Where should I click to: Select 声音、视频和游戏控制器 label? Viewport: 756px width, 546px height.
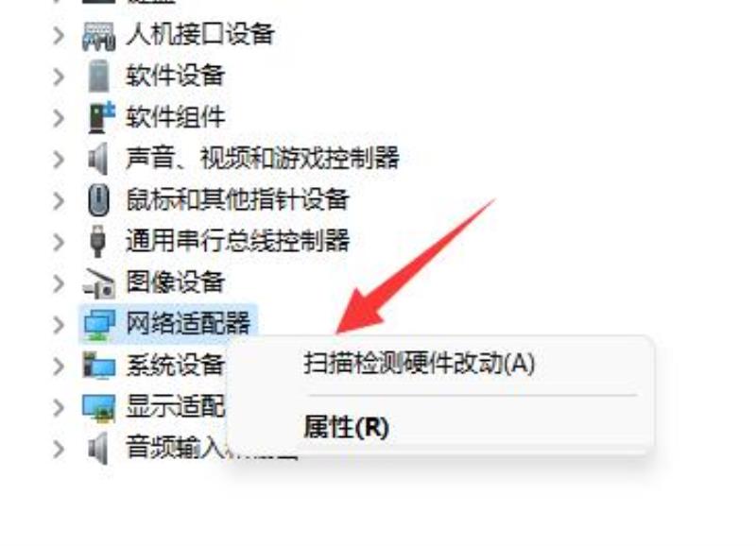tap(263, 158)
